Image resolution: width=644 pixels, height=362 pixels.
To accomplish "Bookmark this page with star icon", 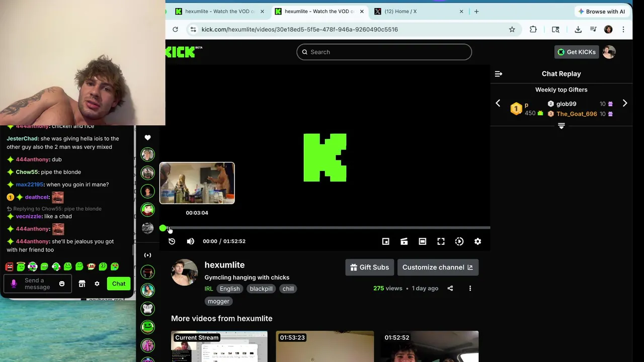I will point(512,30).
